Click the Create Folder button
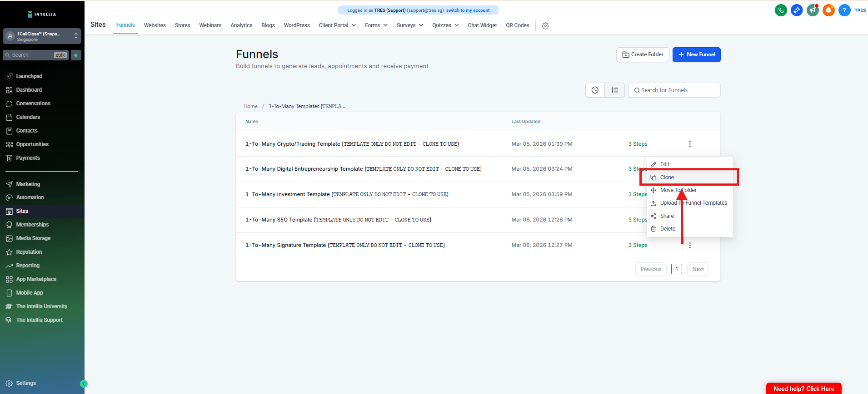The width and height of the screenshot is (868, 394). coord(643,54)
